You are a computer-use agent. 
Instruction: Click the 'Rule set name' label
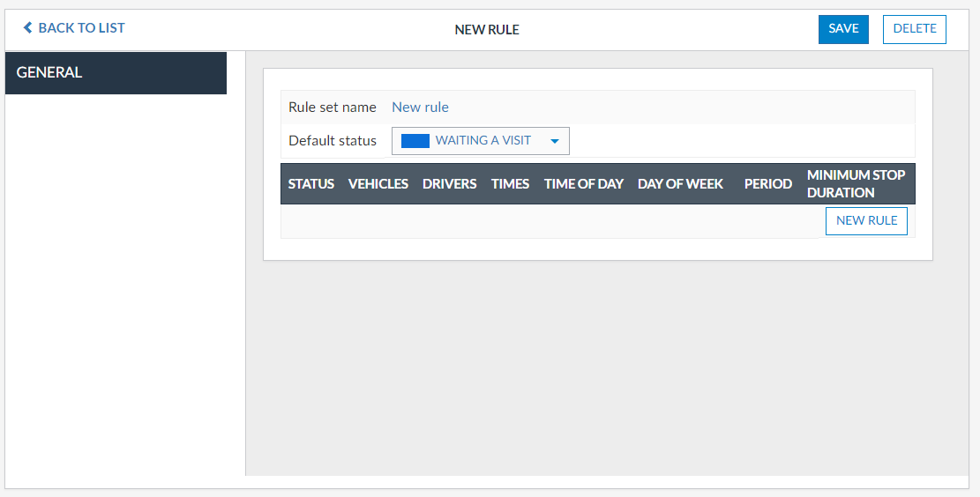pyautogui.click(x=332, y=107)
